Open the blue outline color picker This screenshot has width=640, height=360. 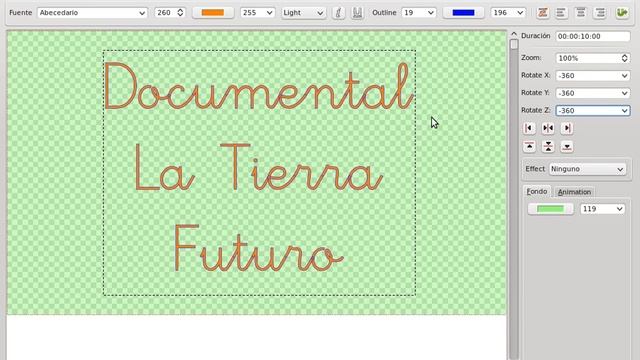[463, 13]
